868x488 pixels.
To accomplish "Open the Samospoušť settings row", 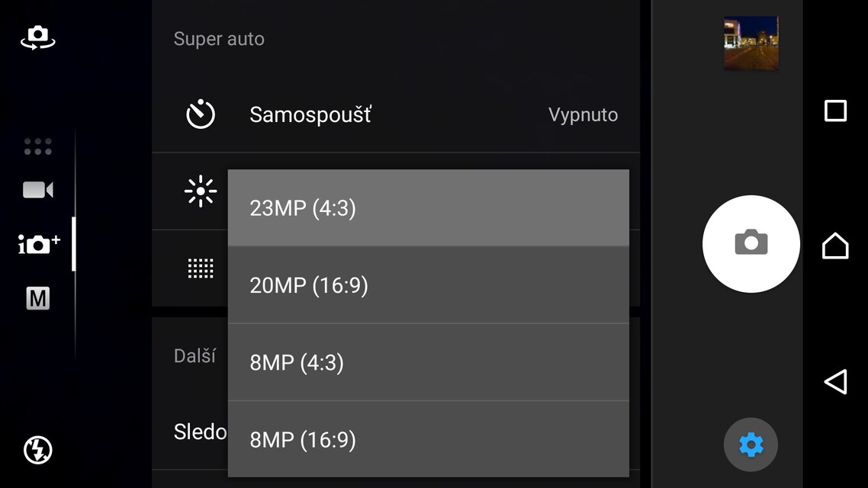I will coord(310,114).
